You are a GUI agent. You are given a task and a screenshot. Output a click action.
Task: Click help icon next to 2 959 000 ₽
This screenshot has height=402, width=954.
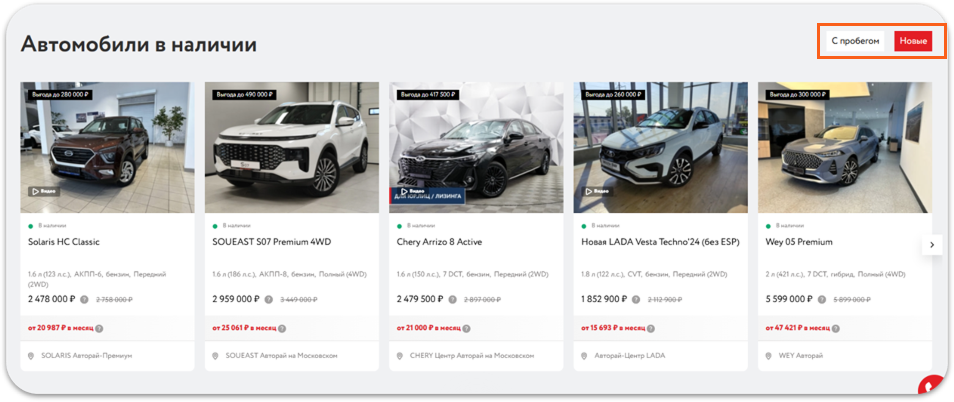(x=268, y=299)
